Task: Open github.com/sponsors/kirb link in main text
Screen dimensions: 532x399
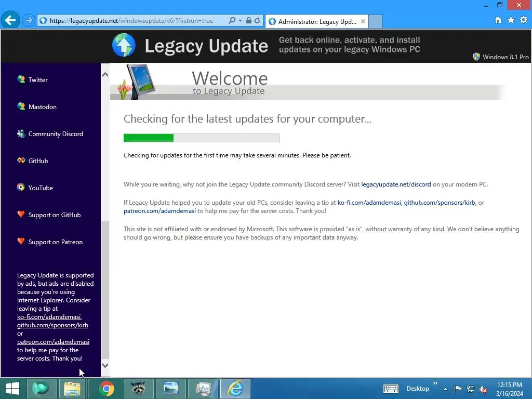Action: (440, 203)
